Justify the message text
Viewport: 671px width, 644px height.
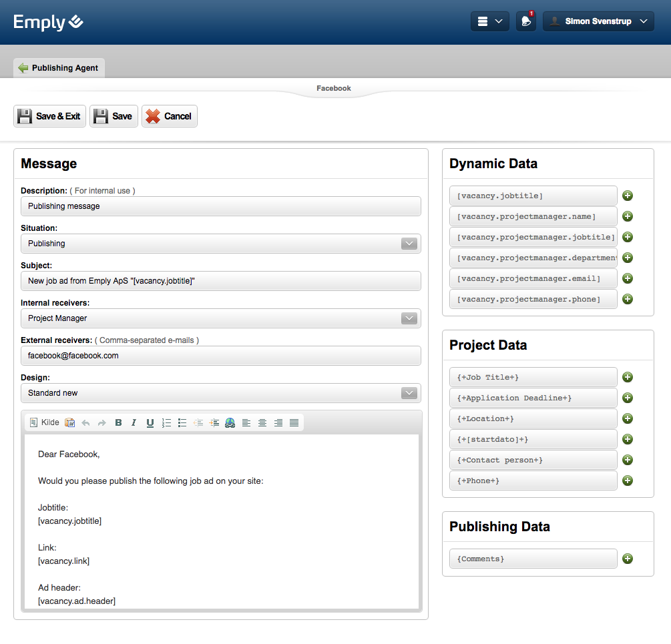click(x=294, y=422)
